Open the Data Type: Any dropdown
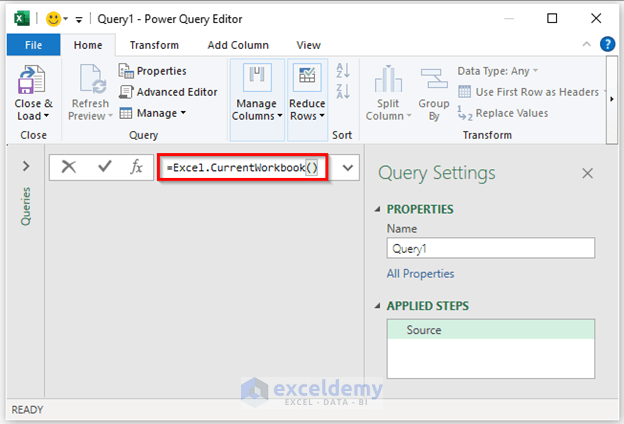The image size is (624, 424). coord(497,71)
